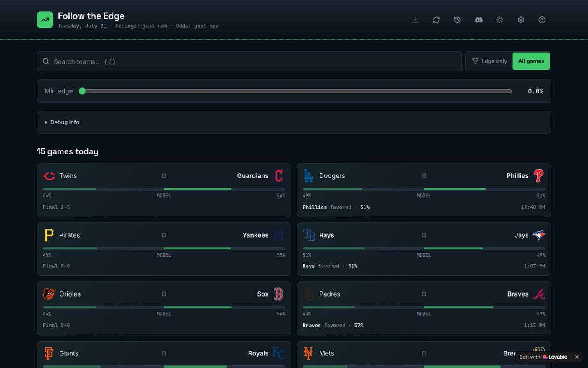Open the help question mark icon
Screen dimensions: 588x368
pyautogui.click(x=542, y=20)
